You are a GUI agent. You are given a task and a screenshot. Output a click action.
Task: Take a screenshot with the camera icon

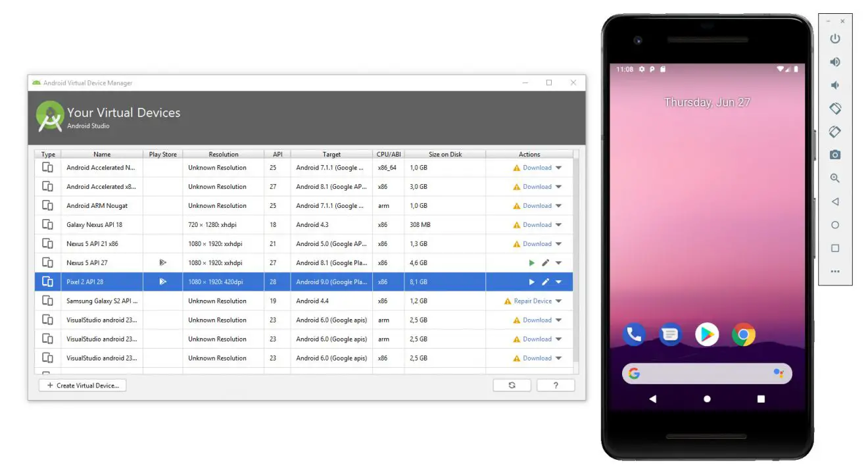click(834, 155)
